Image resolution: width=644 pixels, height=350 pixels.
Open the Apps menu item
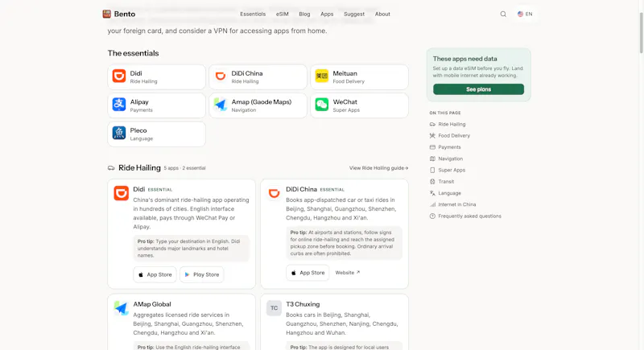[x=327, y=14]
